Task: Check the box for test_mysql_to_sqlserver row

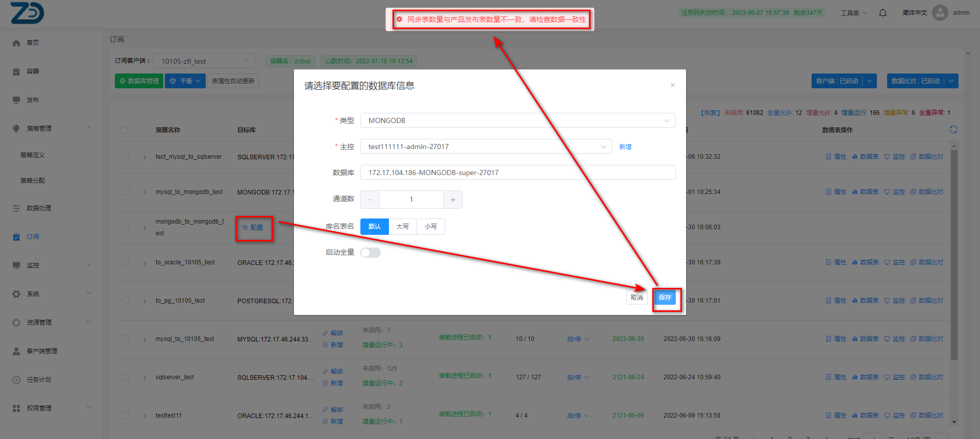Action: tap(126, 157)
